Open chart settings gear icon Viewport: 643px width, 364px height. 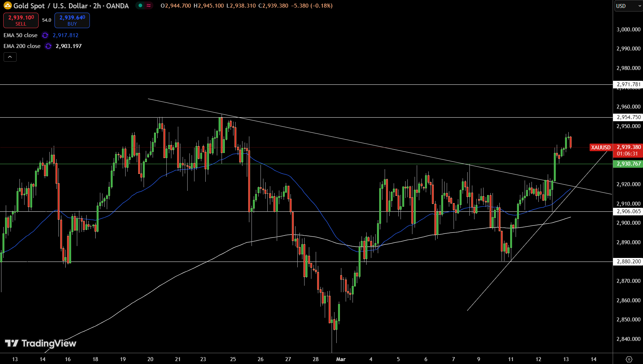(x=629, y=359)
